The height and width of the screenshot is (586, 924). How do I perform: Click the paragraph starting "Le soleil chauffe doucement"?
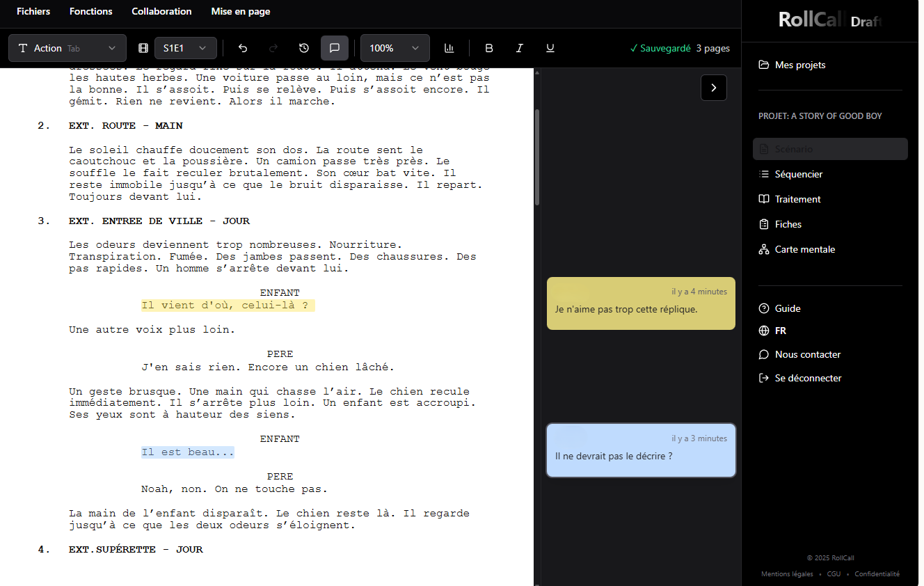click(276, 173)
